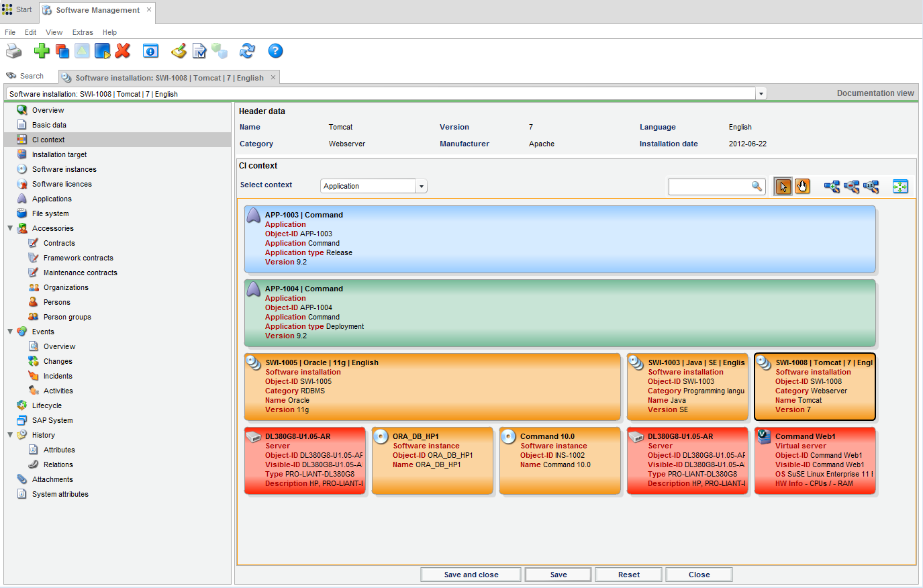
Task: Collapse the Accessories tree node
Action: [10, 228]
